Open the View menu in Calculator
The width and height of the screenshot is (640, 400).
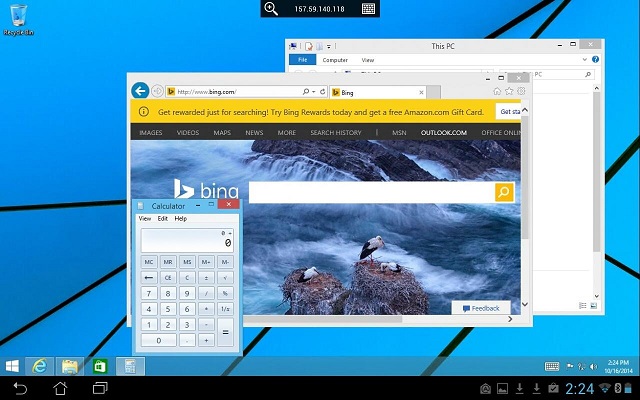pyautogui.click(x=145, y=218)
